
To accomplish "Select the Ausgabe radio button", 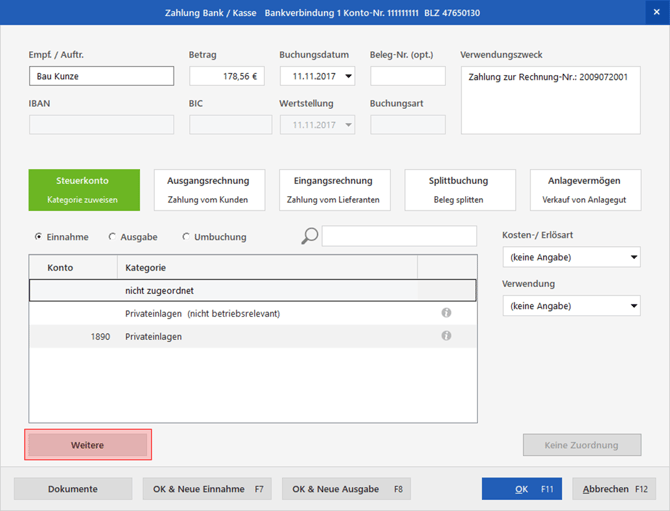I will click(112, 237).
